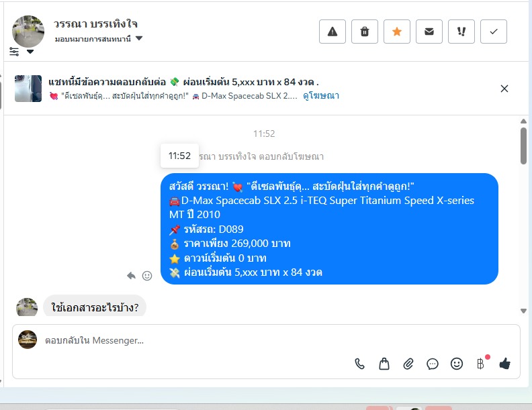This screenshot has height=410, width=532.
Task: Open the assign conversation dropdown
Action: pyautogui.click(x=98, y=39)
